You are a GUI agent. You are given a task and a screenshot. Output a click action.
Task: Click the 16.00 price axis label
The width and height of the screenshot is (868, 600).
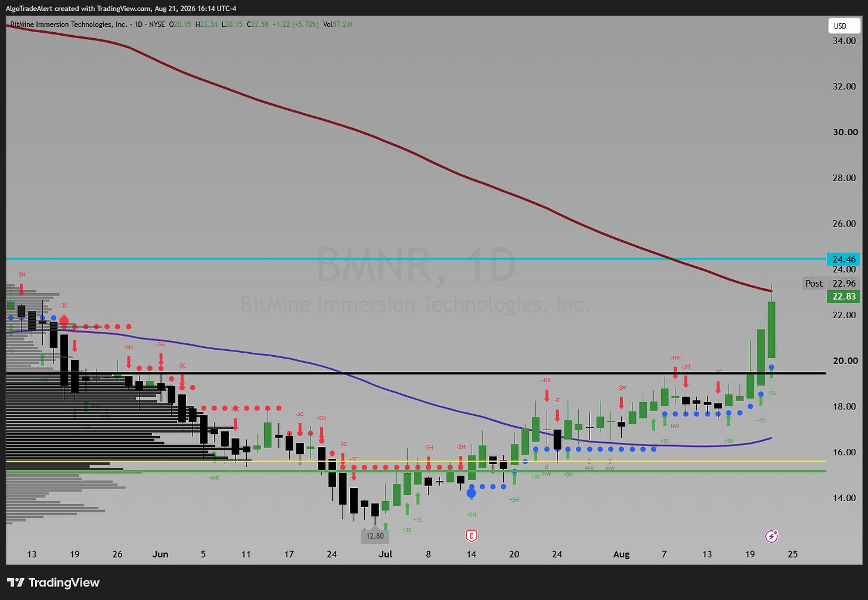844,453
